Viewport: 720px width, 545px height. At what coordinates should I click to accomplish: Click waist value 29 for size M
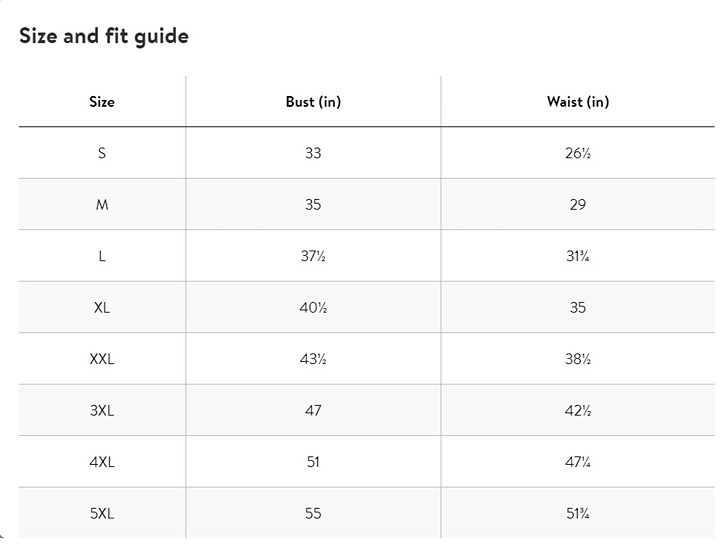(578, 204)
